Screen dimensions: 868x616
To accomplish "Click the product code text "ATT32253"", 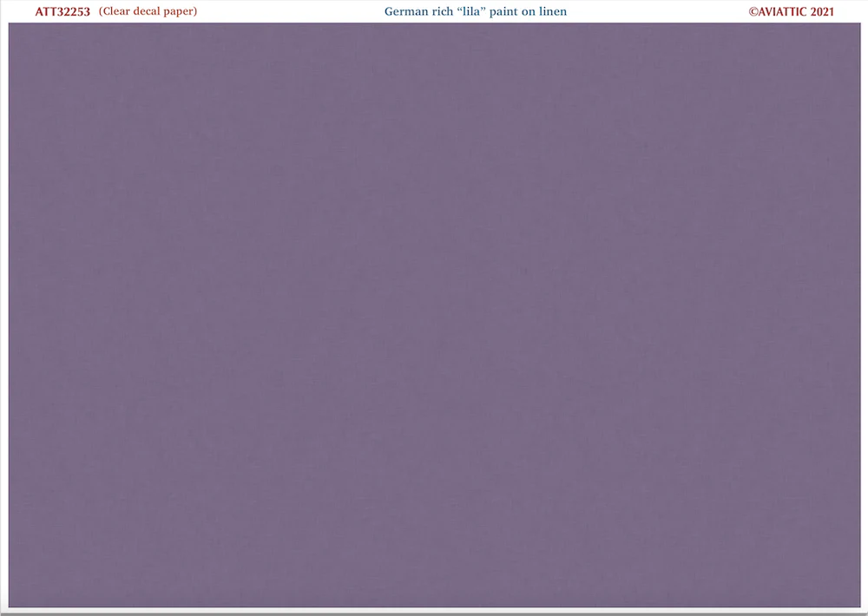I will point(62,11).
